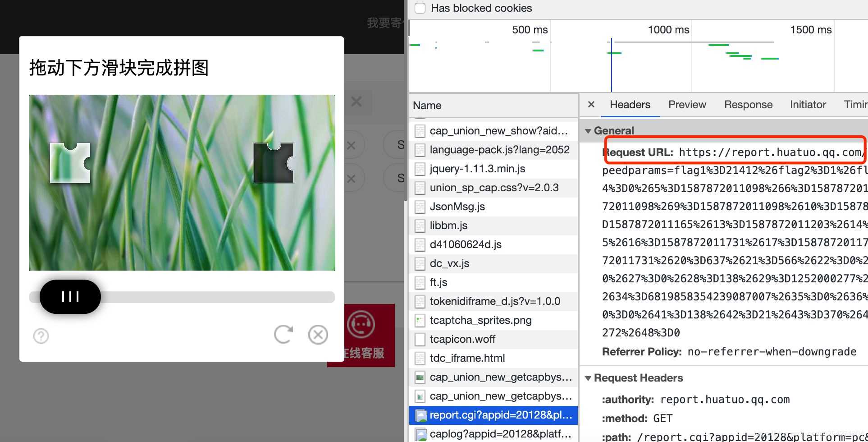The height and width of the screenshot is (442, 868).
Task: Open the Timing tab
Action: tap(856, 105)
